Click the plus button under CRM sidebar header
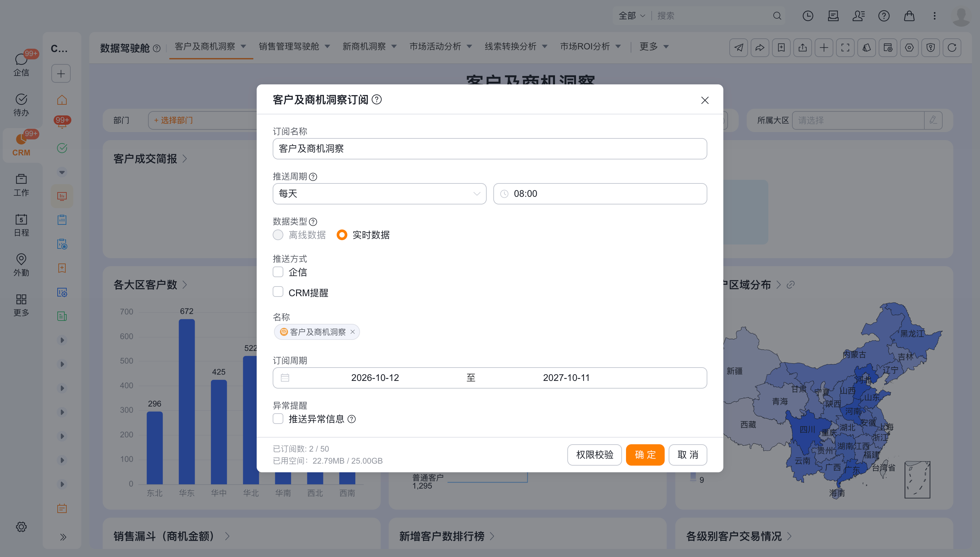980x557 pixels. click(x=61, y=73)
